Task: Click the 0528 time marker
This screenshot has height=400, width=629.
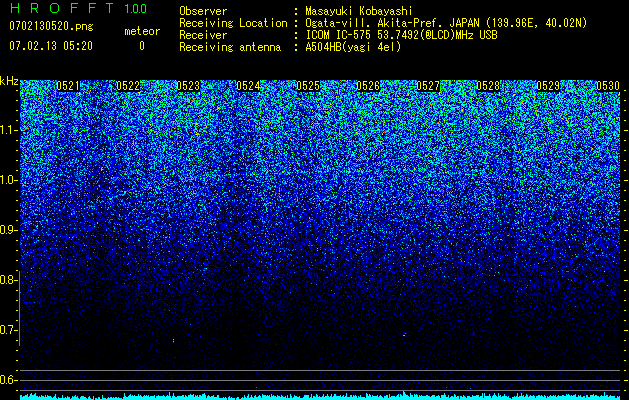Action: click(488, 86)
